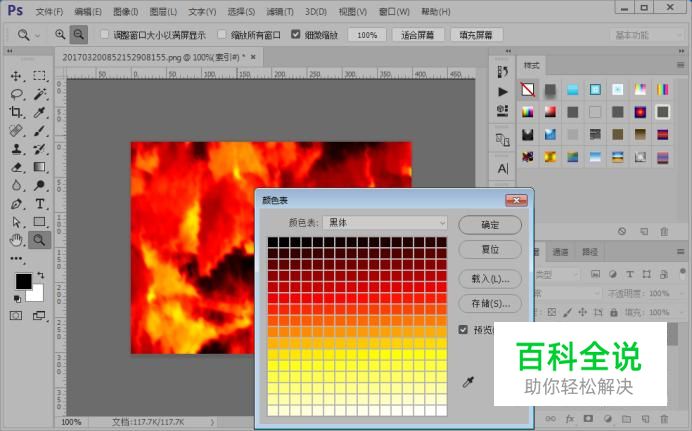Uncheck the scrubby zoom checkbox
Screen dimensions: 692x431
296,34
